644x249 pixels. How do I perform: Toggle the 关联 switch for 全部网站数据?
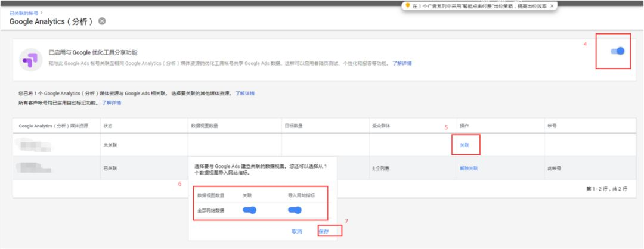249,210
